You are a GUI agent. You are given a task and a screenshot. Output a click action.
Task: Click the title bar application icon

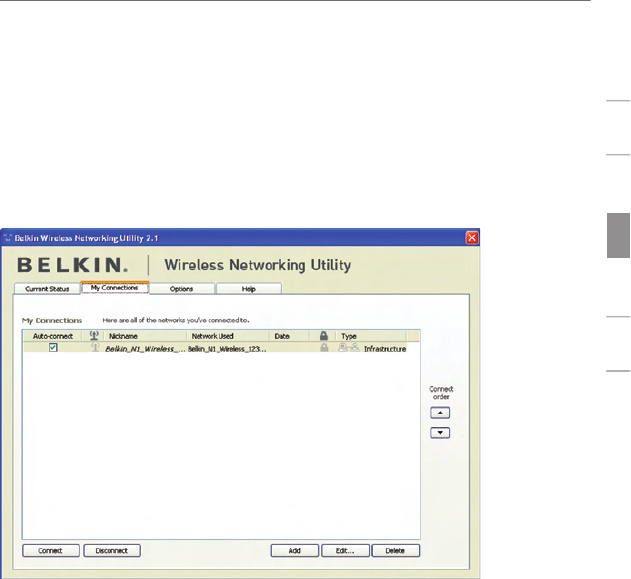8,238
